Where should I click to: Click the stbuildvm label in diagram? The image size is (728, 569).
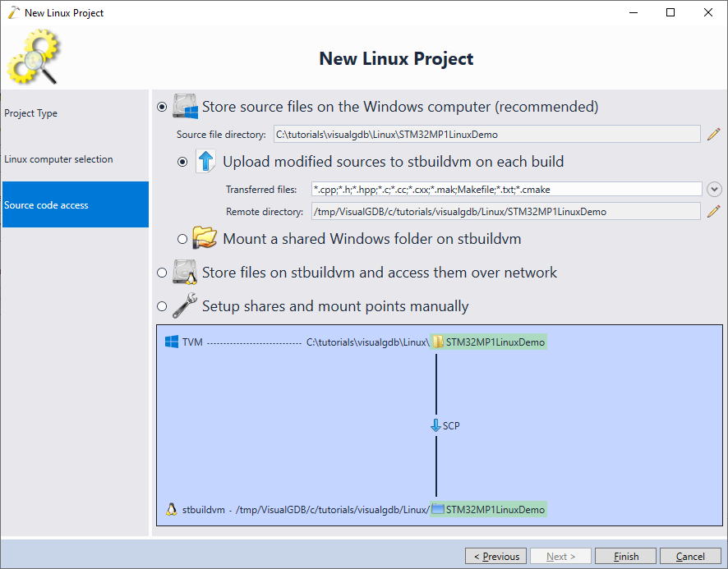coord(203,510)
